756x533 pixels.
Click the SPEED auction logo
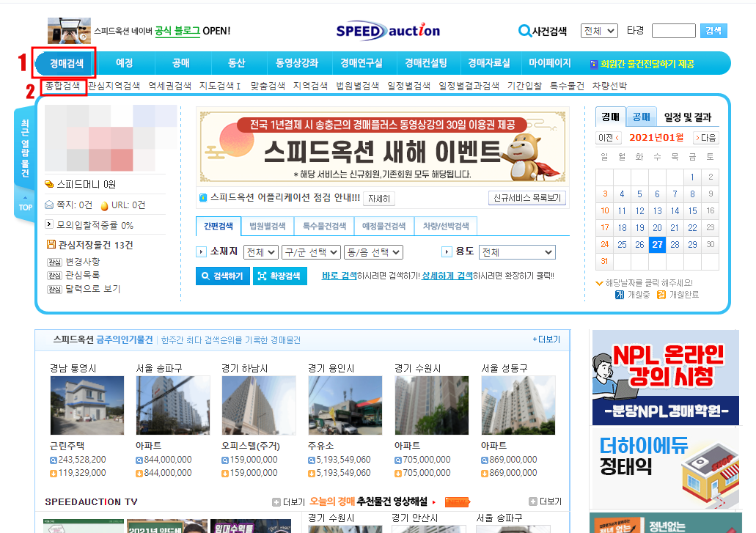388,31
